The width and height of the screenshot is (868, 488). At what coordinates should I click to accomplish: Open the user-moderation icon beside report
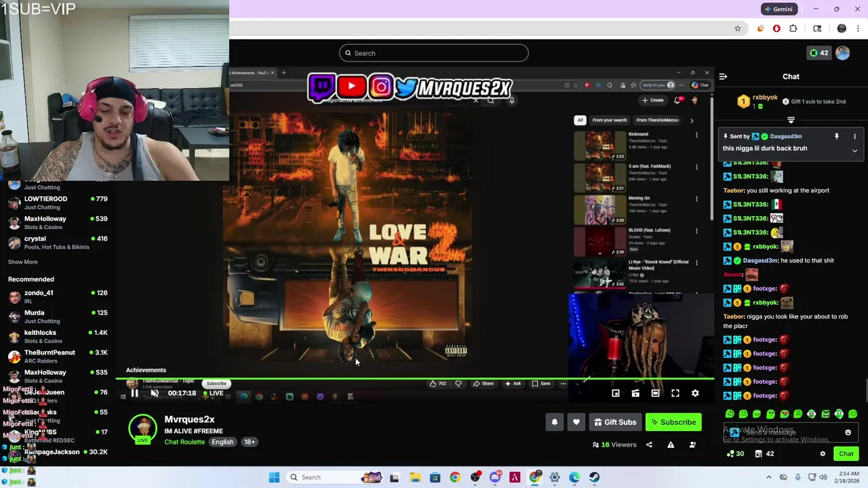692,445
